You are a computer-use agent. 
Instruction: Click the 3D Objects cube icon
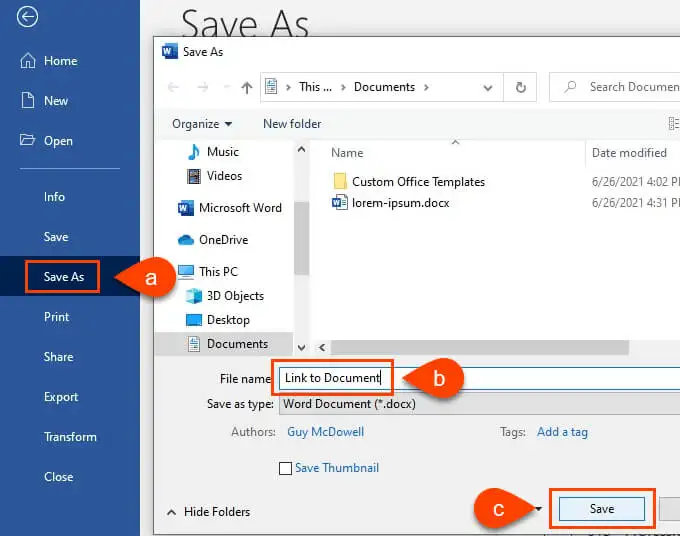point(194,296)
